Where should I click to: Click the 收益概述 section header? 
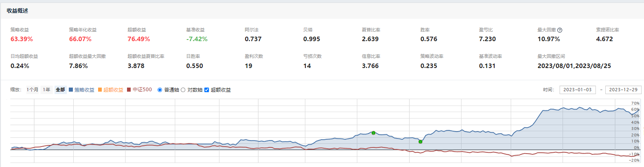(x=18, y=11)
